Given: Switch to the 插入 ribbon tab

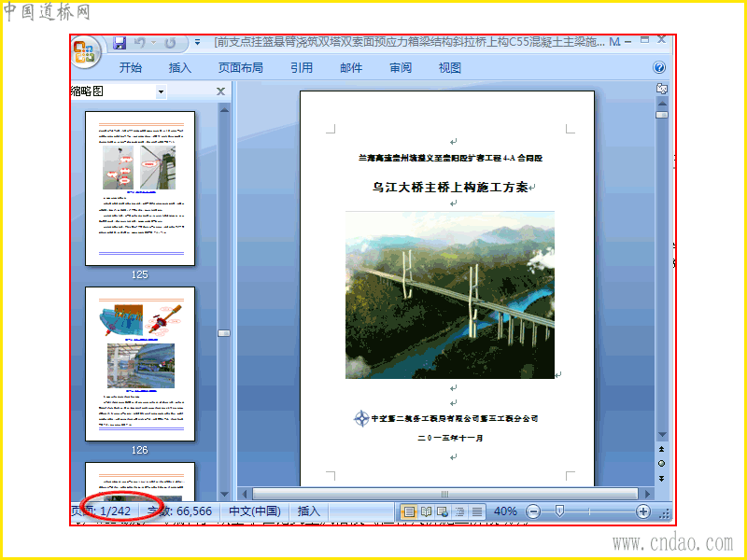Looking at the screenshot, I should (180, 67).
